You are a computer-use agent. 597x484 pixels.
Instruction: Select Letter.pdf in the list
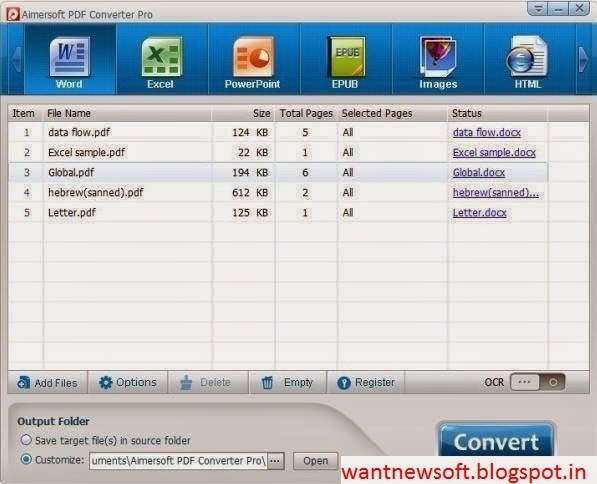278,212
